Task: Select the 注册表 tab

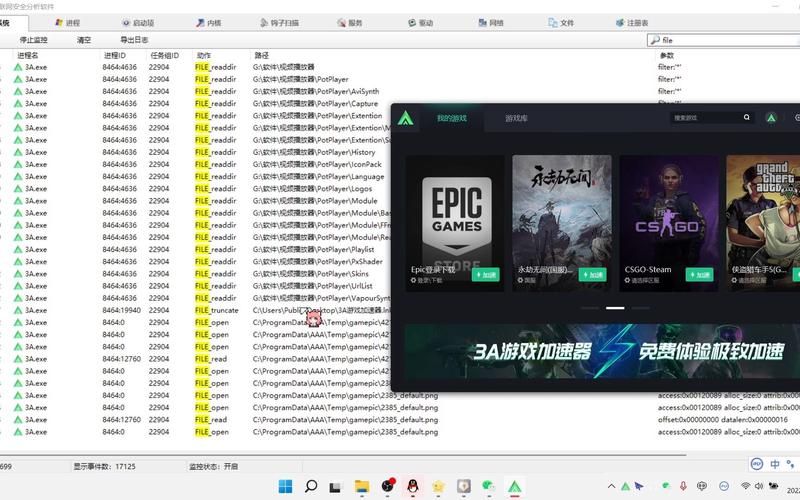Action: click(632, 23)
